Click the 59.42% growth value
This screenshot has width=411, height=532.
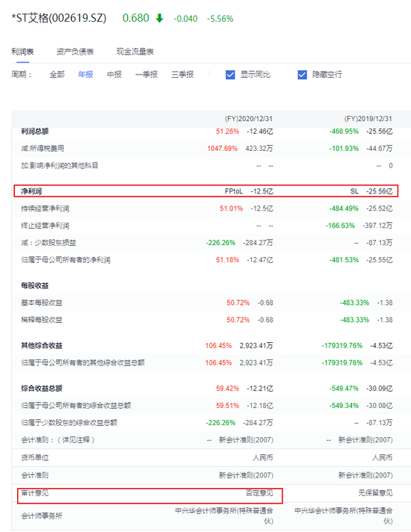[227, 388]
